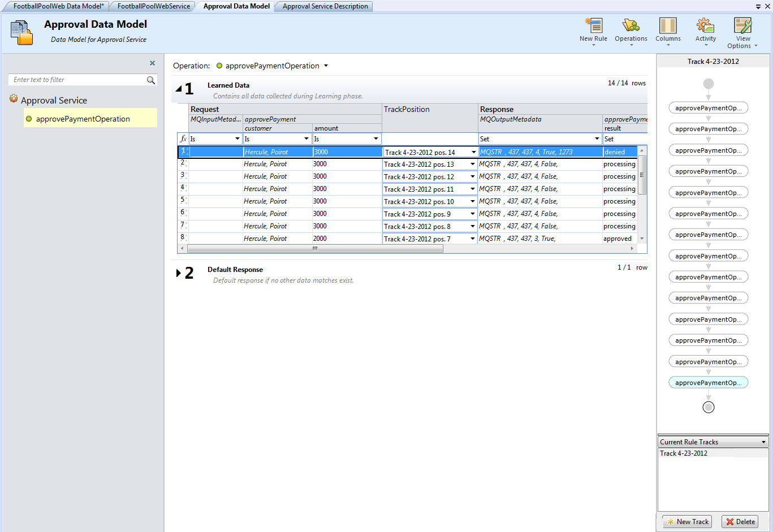The width and height of the screenshot is (773, 532).
Task: Click the filter text input field
Action: point(76,80)
